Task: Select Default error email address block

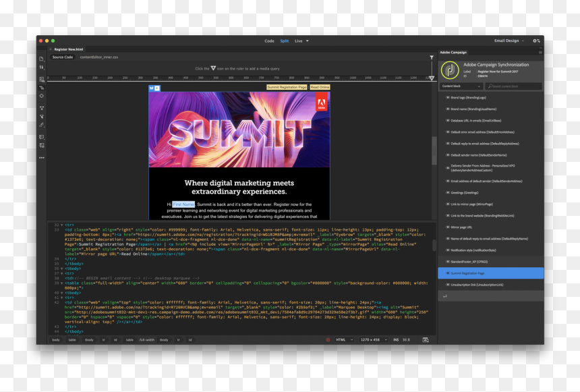Action: click(x=491, y=132)
